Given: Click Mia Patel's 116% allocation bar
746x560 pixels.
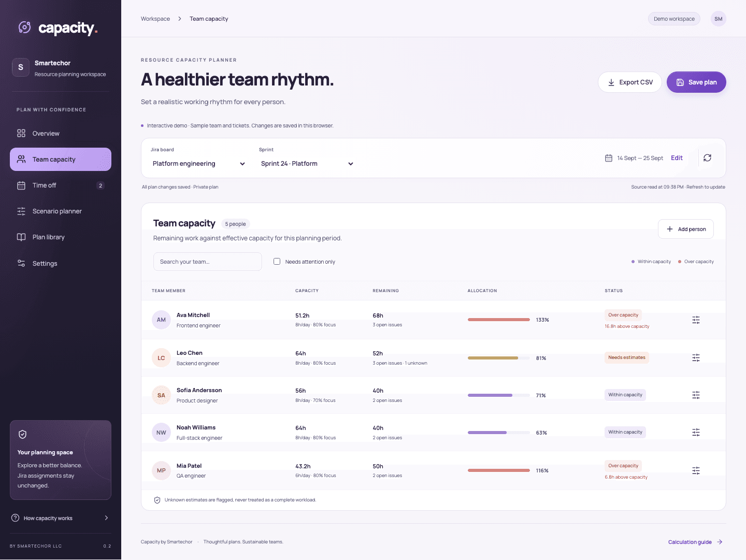Looking at the screenshot, I should tap(499, 470).
